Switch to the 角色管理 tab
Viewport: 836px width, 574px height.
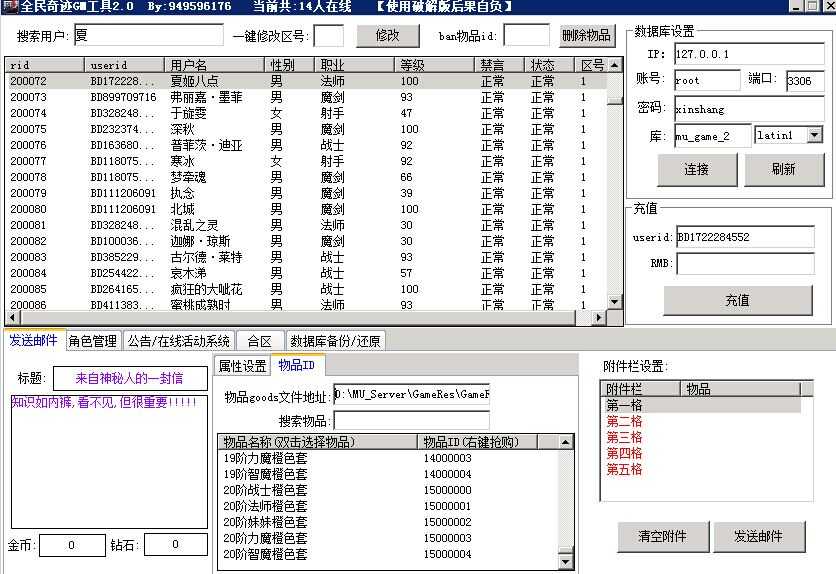[93, 341]
